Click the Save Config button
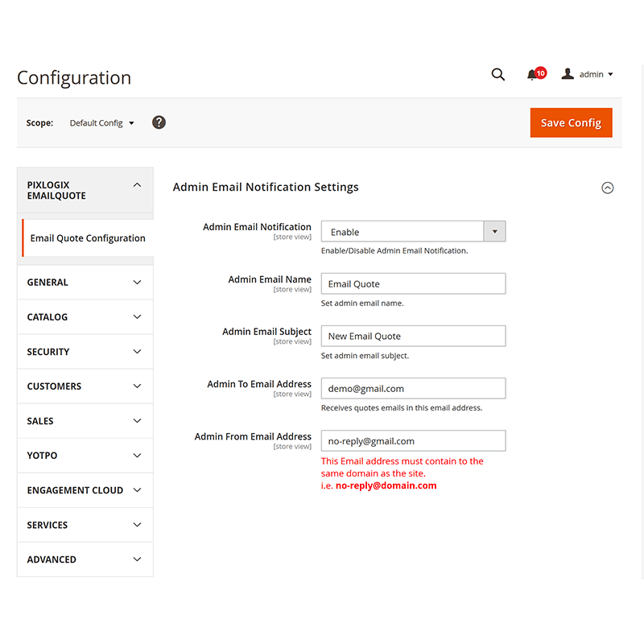The image size is (644, 644). (x=571, y=122)
